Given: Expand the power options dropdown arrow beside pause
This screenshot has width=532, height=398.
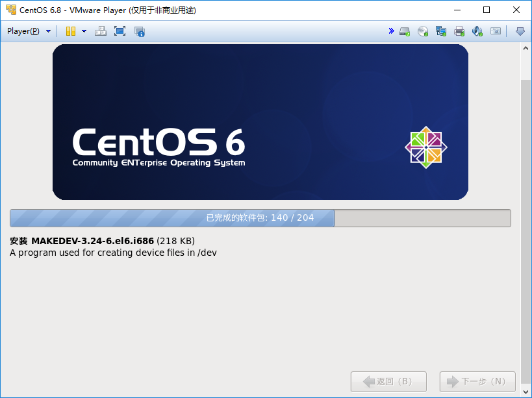Looking at the screenshot, I should point(84,31).
